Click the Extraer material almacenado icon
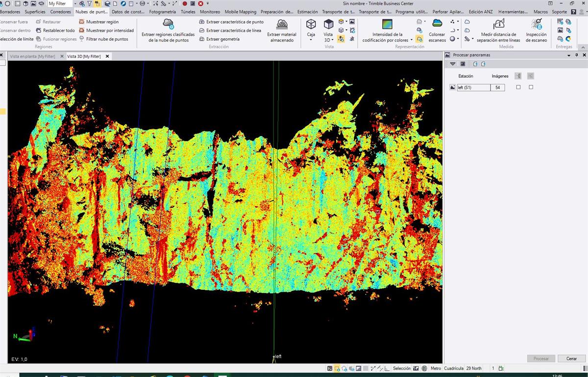588x377 pixels. [x=282, y=24]
